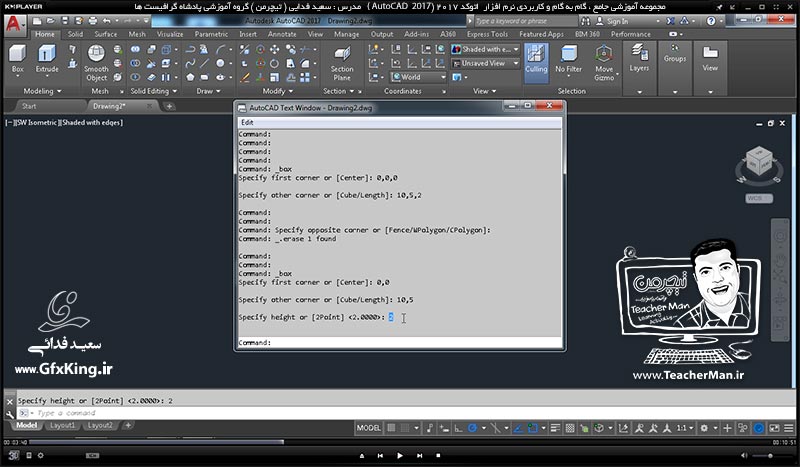Open the annotation scale 1:1 dropdown
Screen dimensions: 800x467
click(x=685, y=428)
